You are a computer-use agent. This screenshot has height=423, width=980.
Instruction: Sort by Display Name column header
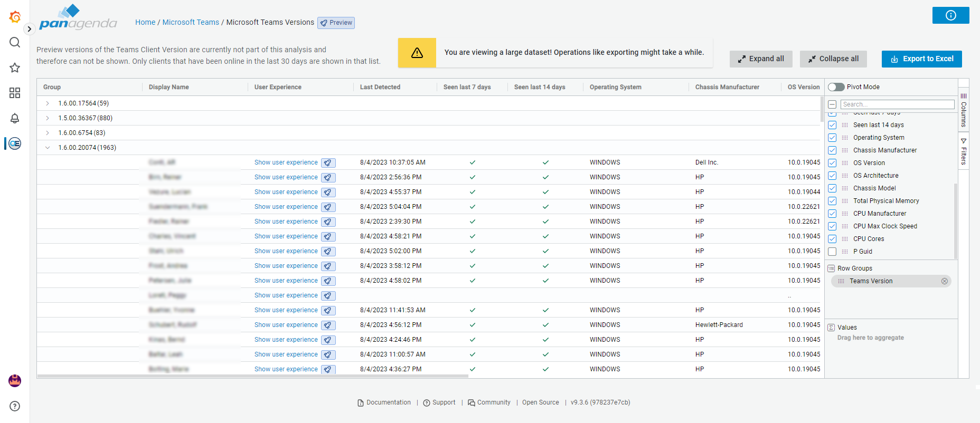(x=169, y=87)
